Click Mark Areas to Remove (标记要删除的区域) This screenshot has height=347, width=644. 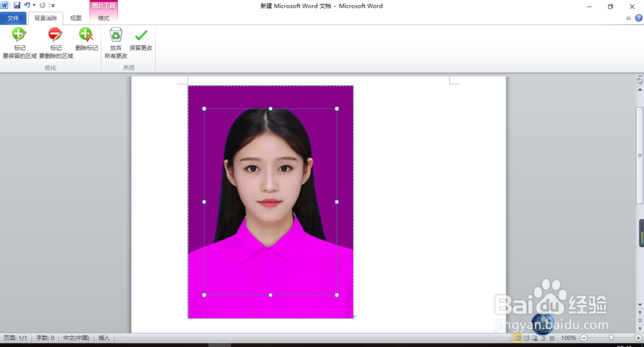click(x=56, y=44)
